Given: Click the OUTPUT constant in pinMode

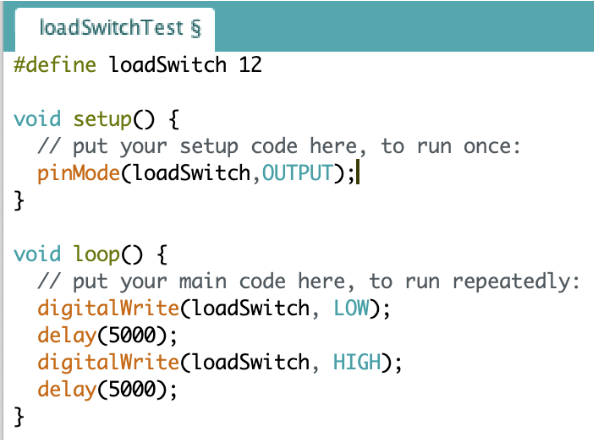Looking at the screenshot, I should click(x=298, y=173).
